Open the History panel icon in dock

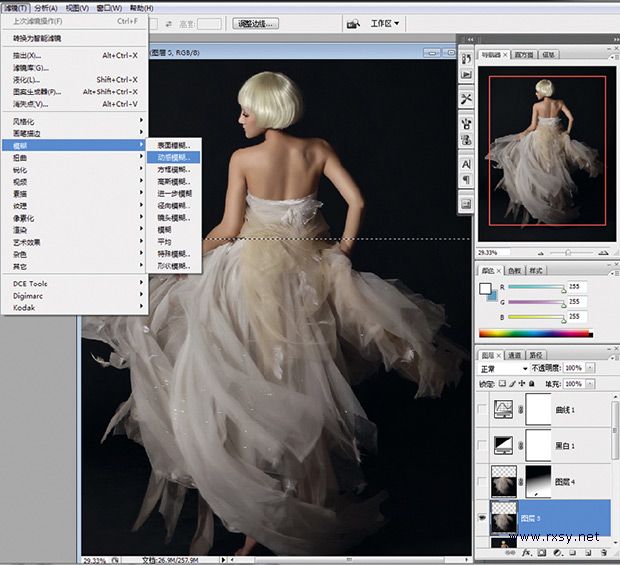pyautogui.click(x=466, y=59)
